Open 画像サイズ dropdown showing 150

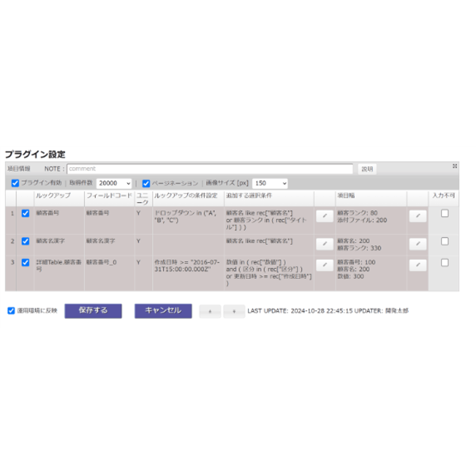pos(270,183)
